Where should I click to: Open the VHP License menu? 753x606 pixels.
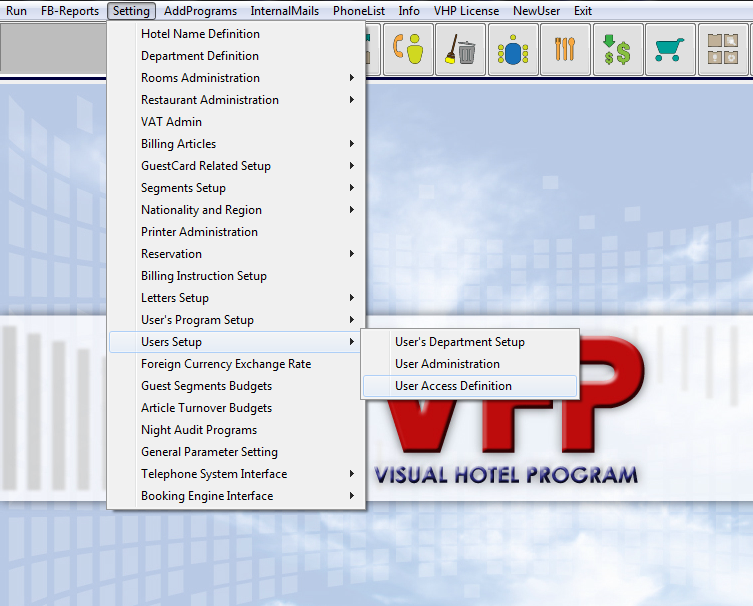466,11
